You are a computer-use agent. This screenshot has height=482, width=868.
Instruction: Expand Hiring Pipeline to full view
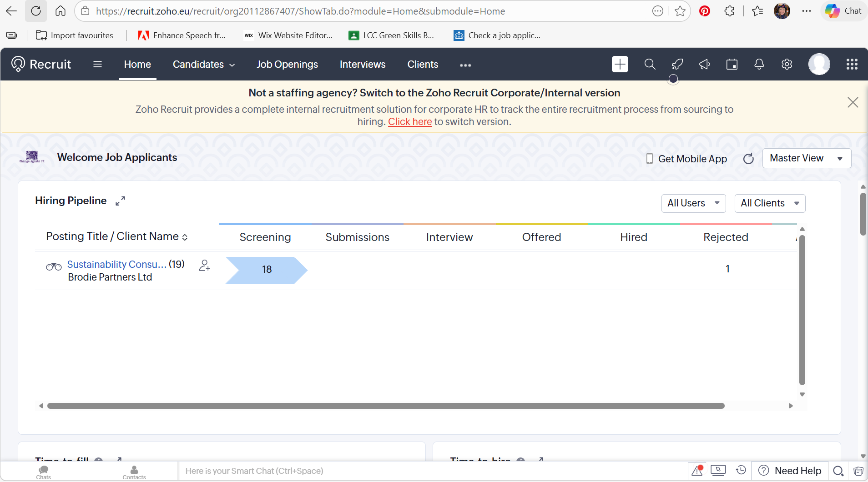[120, 201]
